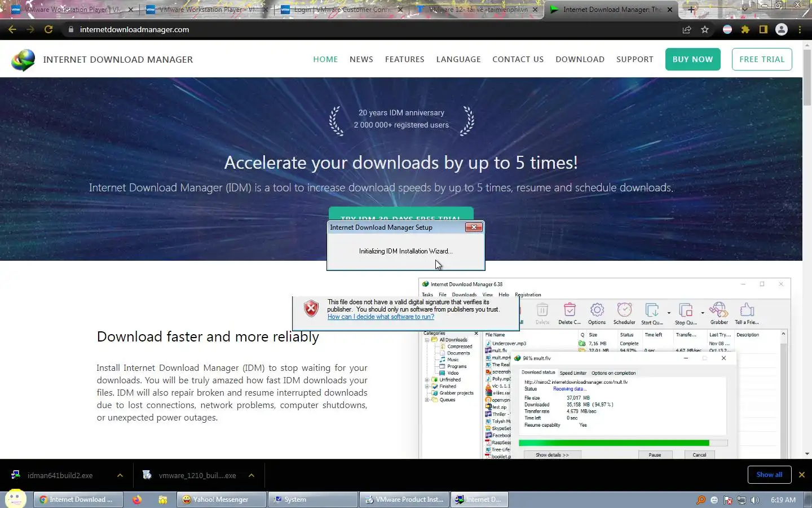Viewport: 812px width, 508px height.
Task: Open the new tab plus button
Action: point(691,10)
